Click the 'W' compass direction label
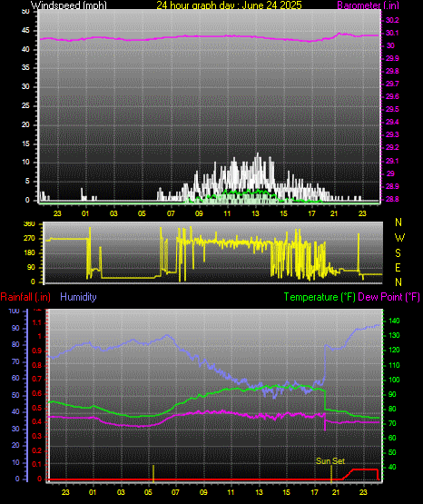Viewport: 423px width, 504px height. pyautogui.click(x=399, y=238)
